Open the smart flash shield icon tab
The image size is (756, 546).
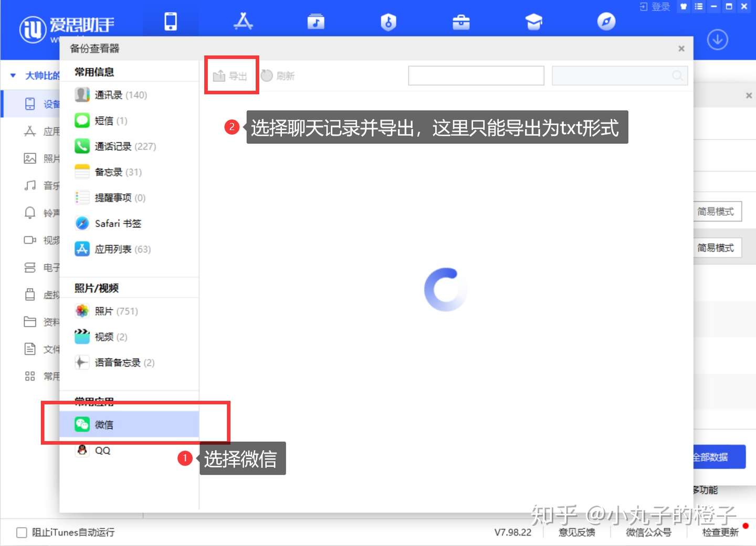[x=388, y=22]
